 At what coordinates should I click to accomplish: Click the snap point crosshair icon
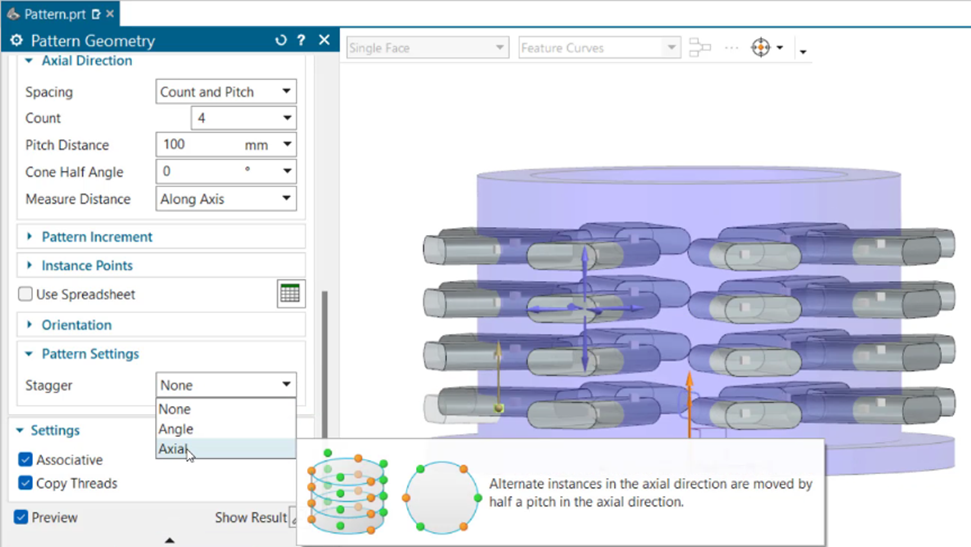point(761,48)
